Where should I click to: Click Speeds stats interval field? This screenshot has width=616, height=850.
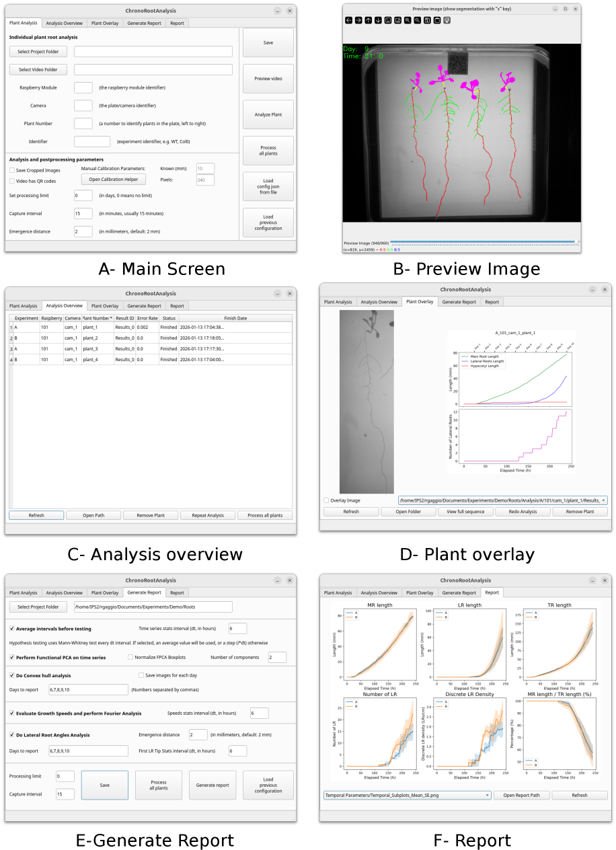click(x=259, y=713)
